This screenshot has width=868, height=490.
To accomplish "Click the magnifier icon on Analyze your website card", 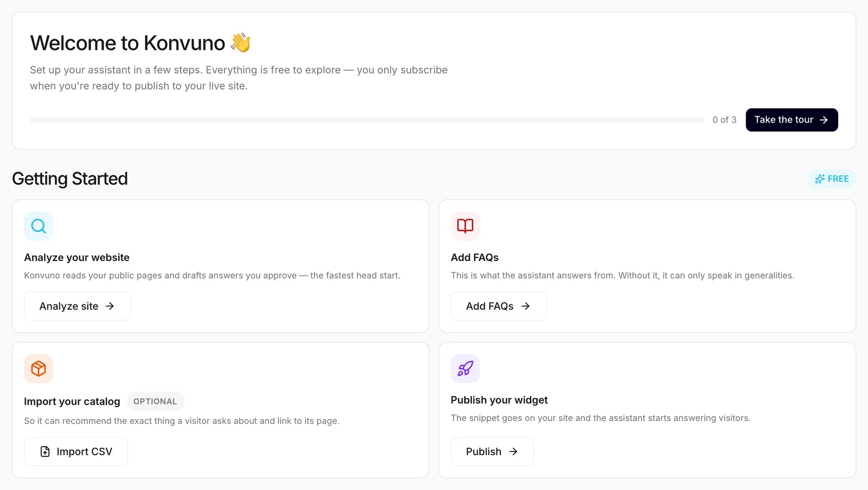I will coord(39,226).
